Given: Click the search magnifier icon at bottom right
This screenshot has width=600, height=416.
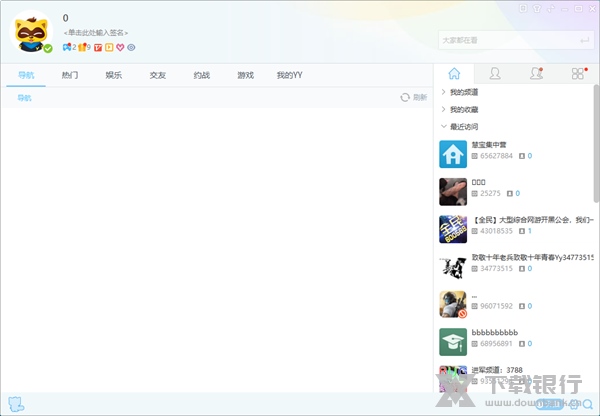Looking at the screenshot, I should coord(588,404).
